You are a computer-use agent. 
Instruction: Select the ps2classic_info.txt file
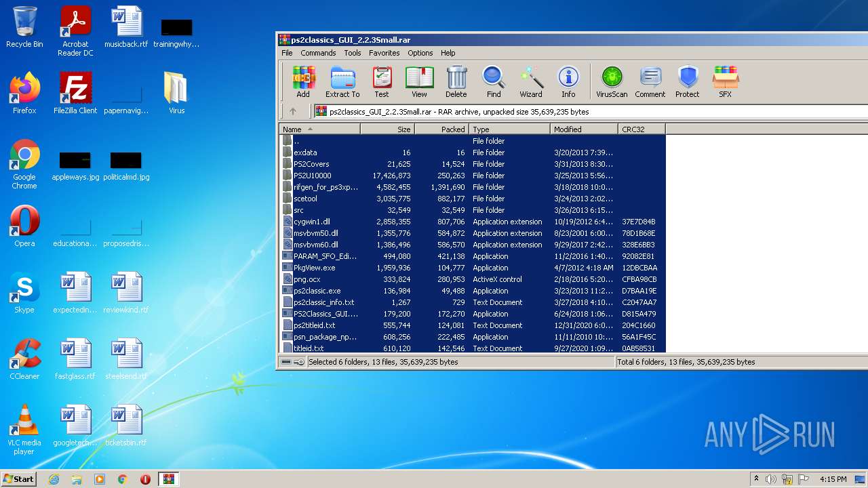473,302
